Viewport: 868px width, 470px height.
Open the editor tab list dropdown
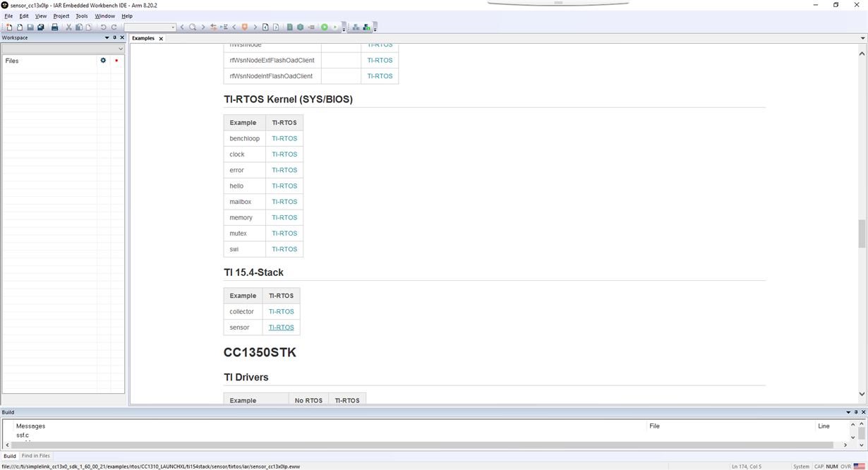[x=862, y=38]
